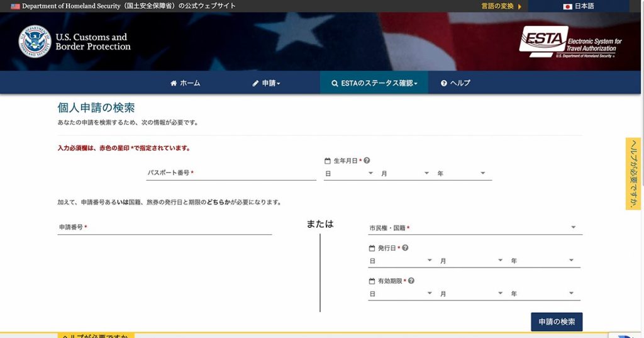The width and height of the screenshot is (644, 338).
Task: Click the Japanese flag language icon
Action: (567, 6)
